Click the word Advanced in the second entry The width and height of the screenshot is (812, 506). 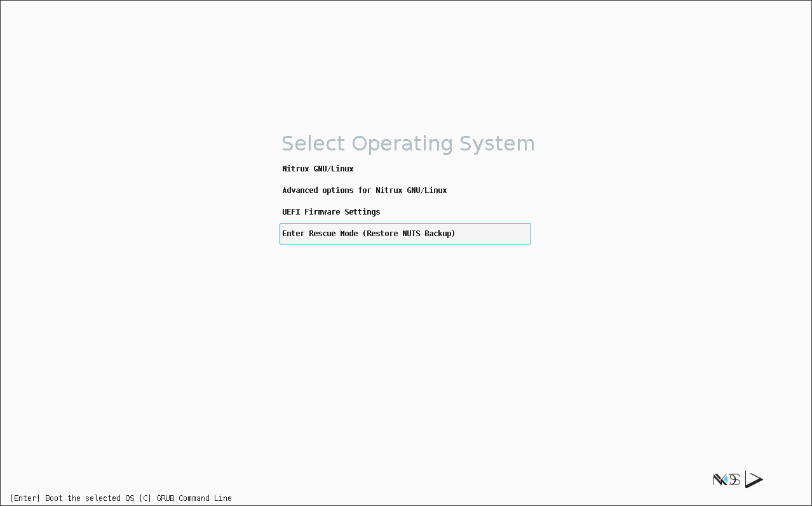pos(300,190)
